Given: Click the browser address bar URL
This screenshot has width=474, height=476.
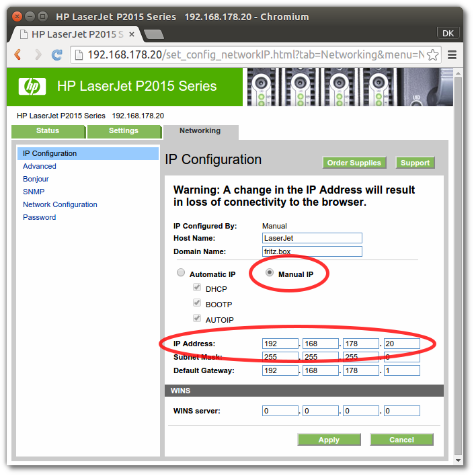Looking at the screenshot, I should (x=255, y=55).
